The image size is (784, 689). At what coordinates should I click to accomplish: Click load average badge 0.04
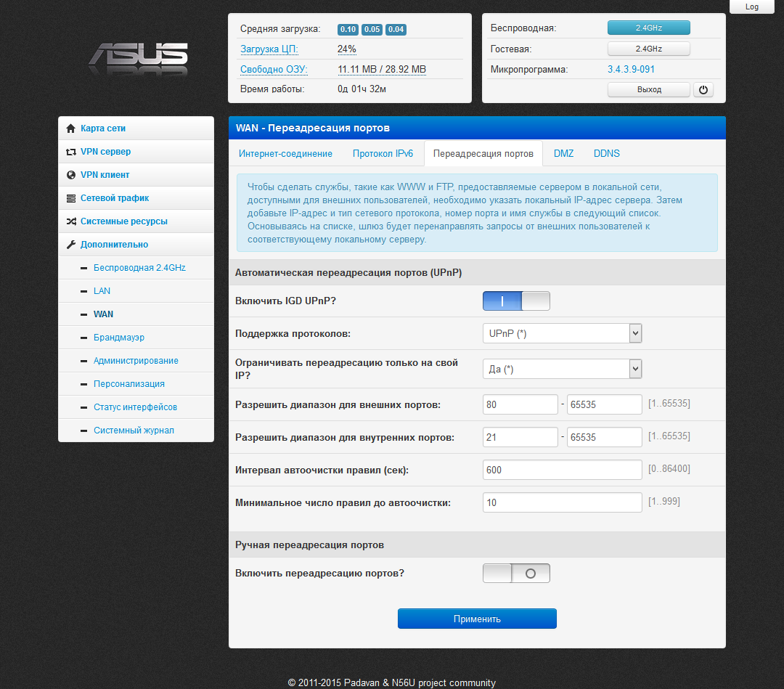pos(396,30)
